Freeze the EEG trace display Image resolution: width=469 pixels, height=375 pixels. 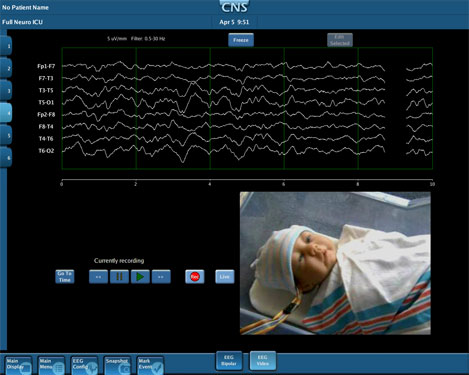[241, 40]
